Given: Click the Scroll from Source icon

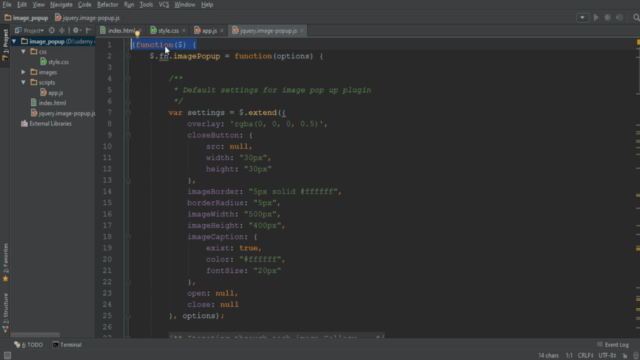Looking at the screenshot, I should click(x=51, y=30).
